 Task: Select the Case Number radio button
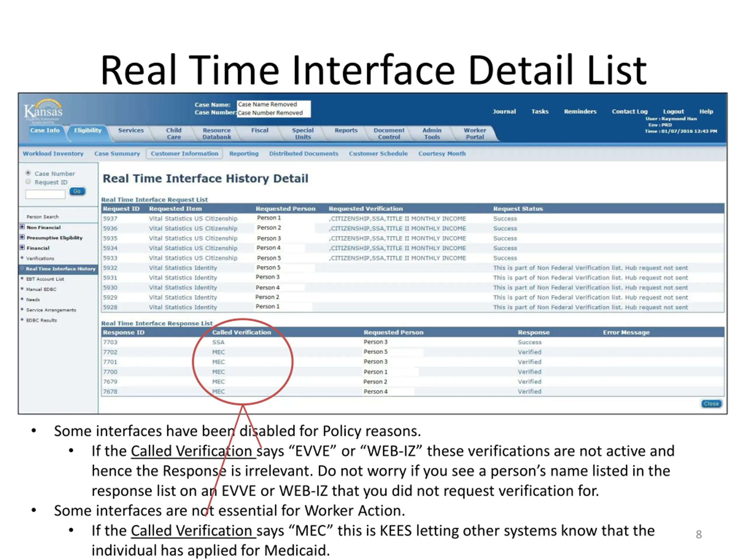[x=28, y=173]
